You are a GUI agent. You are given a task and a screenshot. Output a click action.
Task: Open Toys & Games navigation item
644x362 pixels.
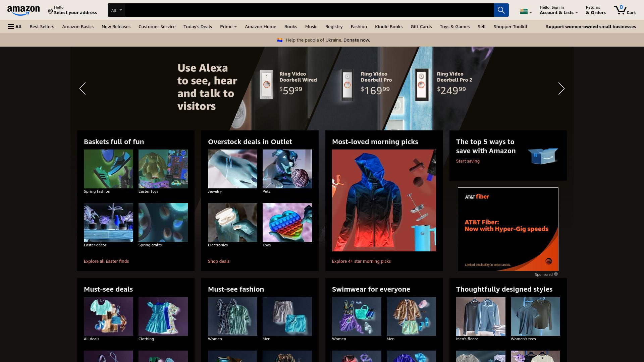[454, 26]
